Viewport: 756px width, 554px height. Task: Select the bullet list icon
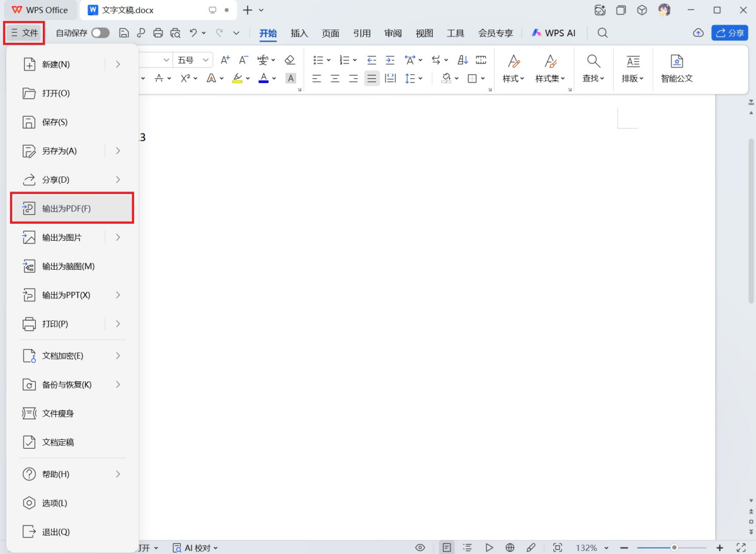coord(318,60)
